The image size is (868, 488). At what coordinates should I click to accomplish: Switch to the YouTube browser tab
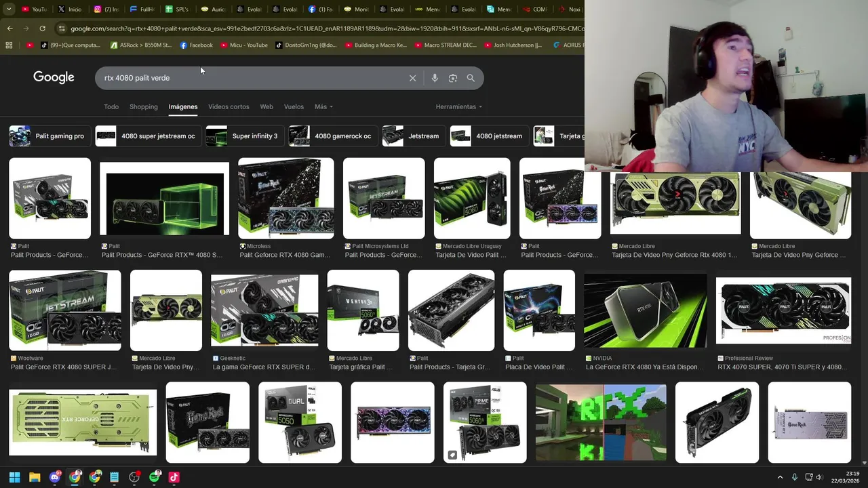34,9
